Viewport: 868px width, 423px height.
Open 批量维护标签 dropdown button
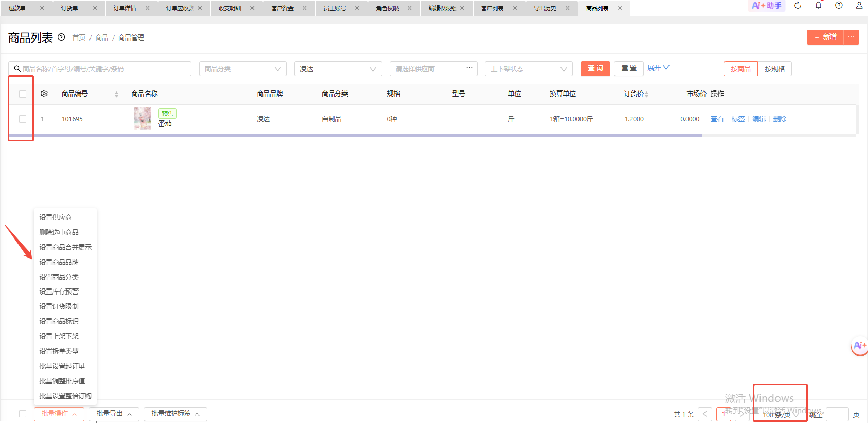pyautogui.click(x=175, y=414)
